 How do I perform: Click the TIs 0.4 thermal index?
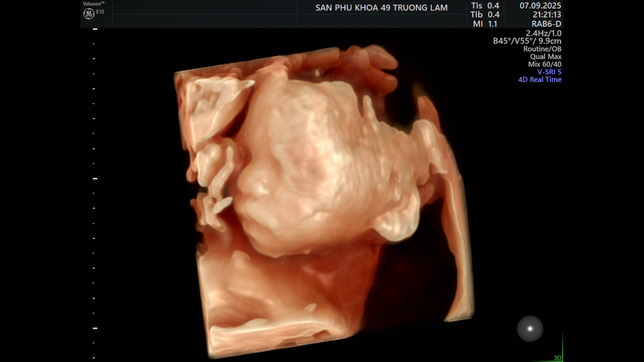click(485, 6)
